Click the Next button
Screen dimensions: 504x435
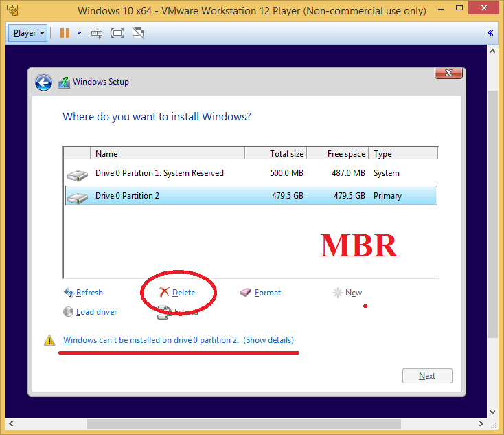coord(427,376)
